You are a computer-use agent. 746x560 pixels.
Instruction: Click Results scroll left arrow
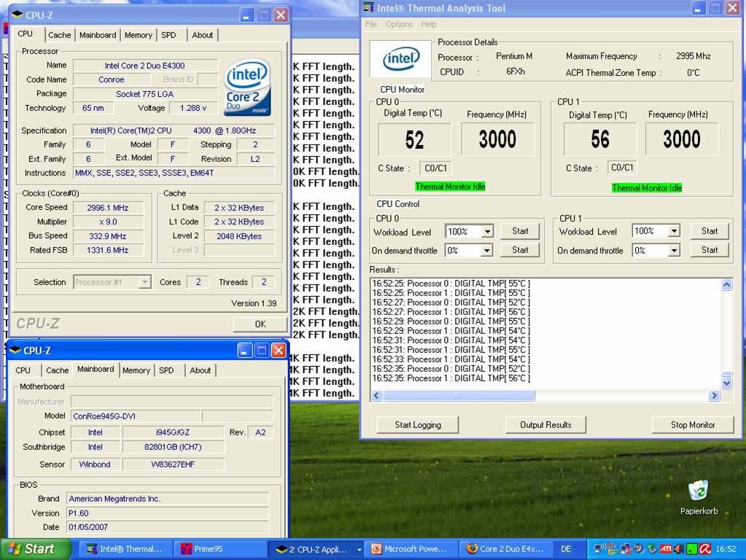click(376, 395)
